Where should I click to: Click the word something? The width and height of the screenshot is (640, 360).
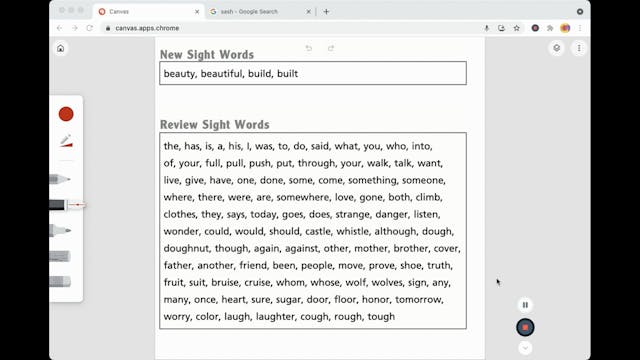point(372,181)
